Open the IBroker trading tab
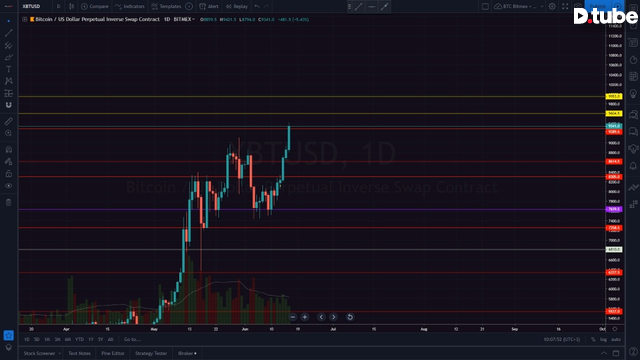The width and height of the screenshot is (640, 360). [x=187, y=353]
